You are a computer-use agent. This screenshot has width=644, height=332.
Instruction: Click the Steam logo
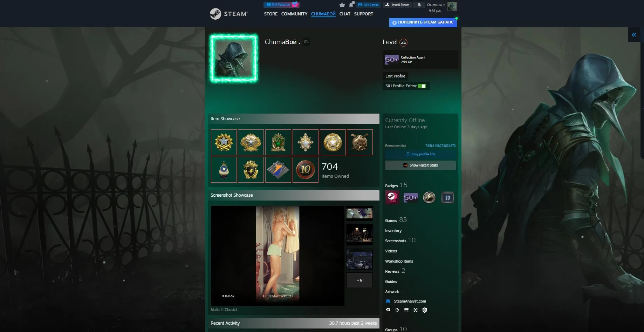[x=229, y=14]
